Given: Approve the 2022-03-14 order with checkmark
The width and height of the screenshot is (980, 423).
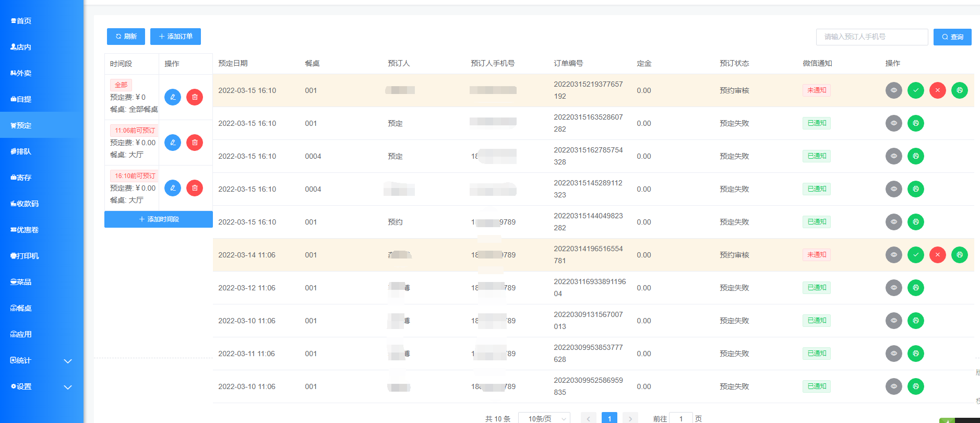Looking at the screenshot, I should (915, 255).
